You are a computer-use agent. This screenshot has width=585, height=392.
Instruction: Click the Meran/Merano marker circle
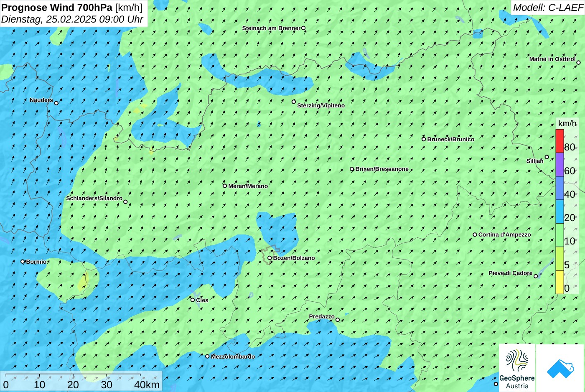point(225,186)
